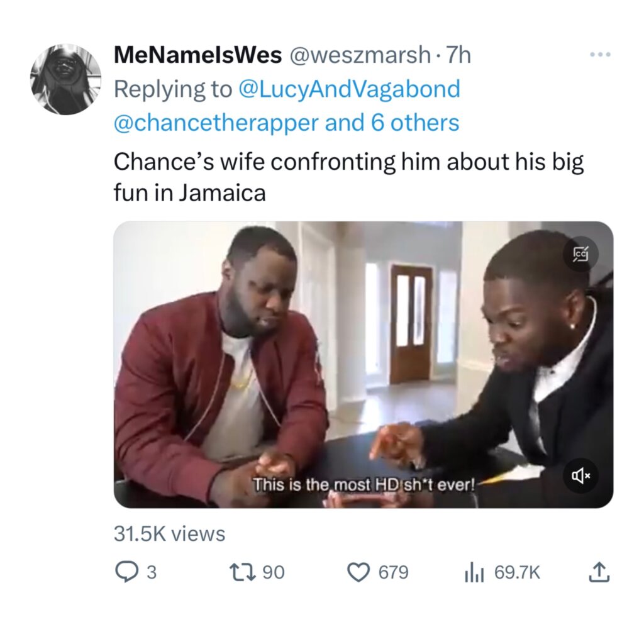Open the 69.7K impressions count
The width and height of the screenshot is (644, 644).
click(518, 572)
